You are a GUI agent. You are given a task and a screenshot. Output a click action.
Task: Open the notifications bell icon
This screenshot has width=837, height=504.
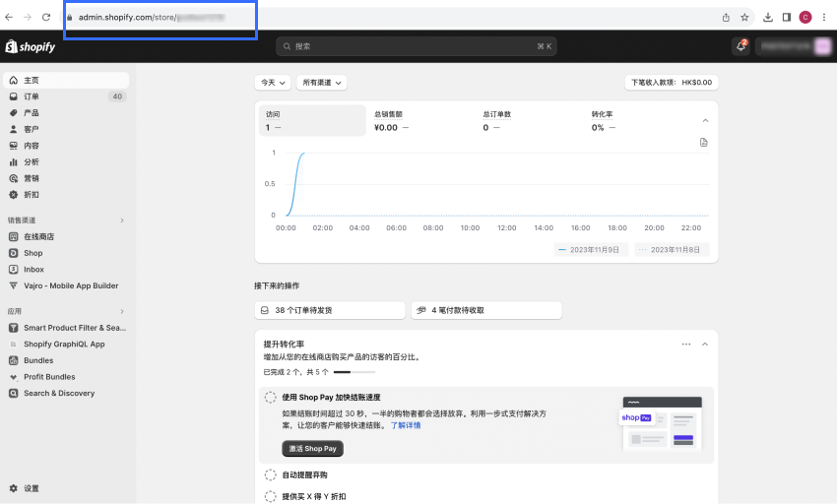[x=740, y=46]
